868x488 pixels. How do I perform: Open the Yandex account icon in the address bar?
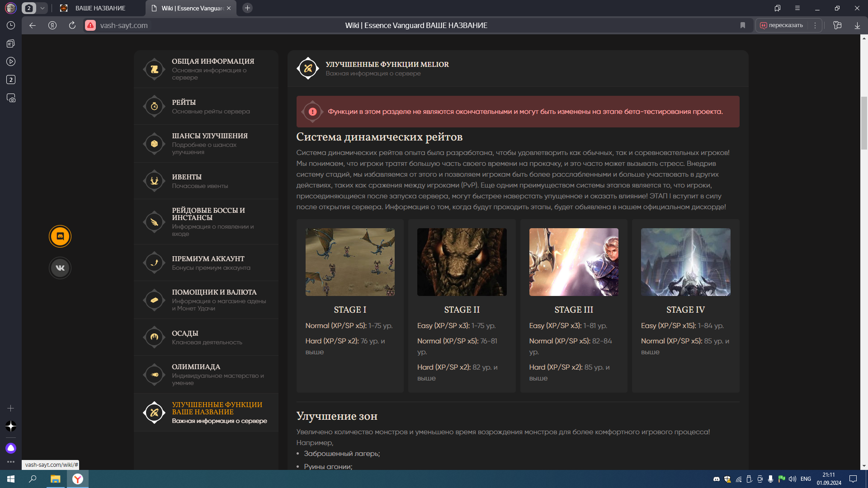[52, 25]
